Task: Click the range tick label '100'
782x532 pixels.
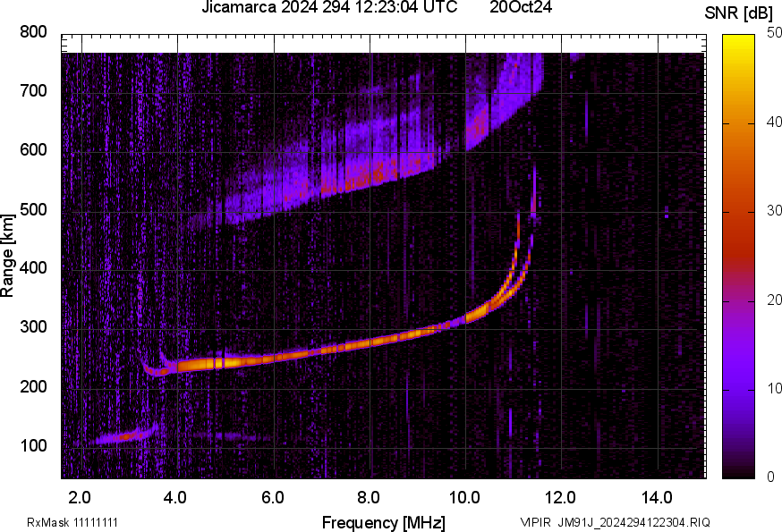Action: 33,445
